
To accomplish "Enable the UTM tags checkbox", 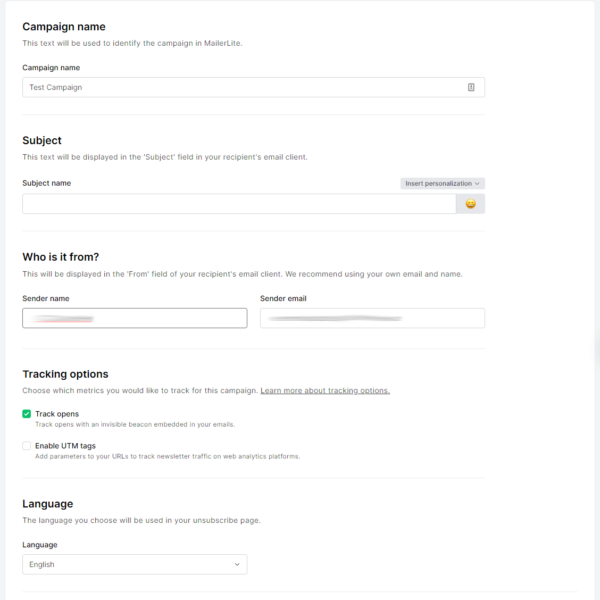I will click(27, 446).
